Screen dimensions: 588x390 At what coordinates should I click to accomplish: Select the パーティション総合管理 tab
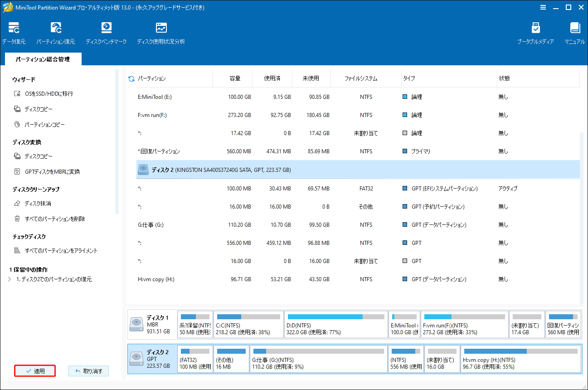(x=43, y=59)
